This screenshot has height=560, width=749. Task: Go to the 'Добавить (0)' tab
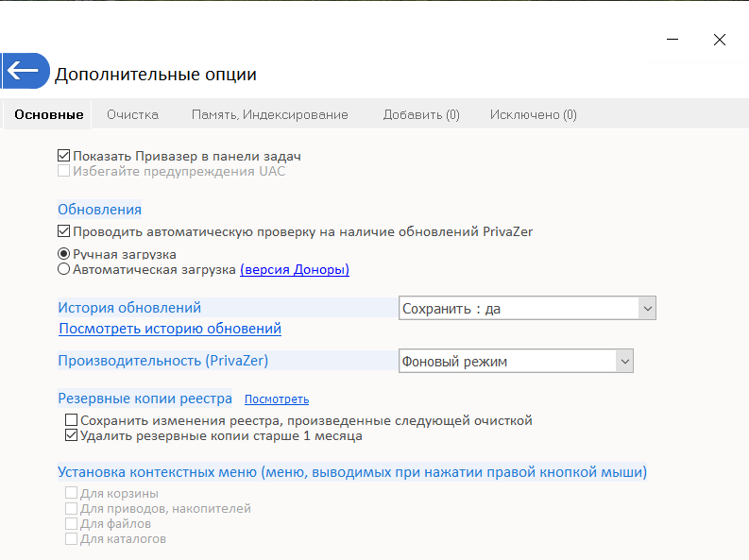point(421,114)
